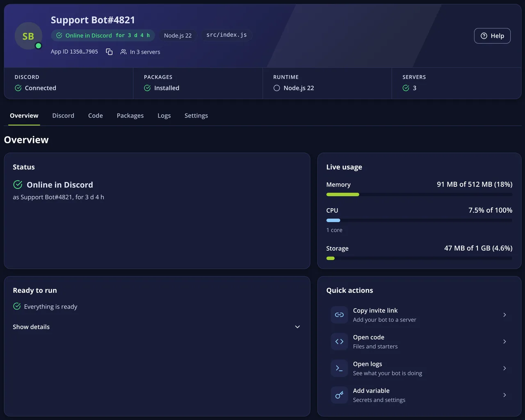Open the Code tab
The image size is (525, 420).
[96, 116]
